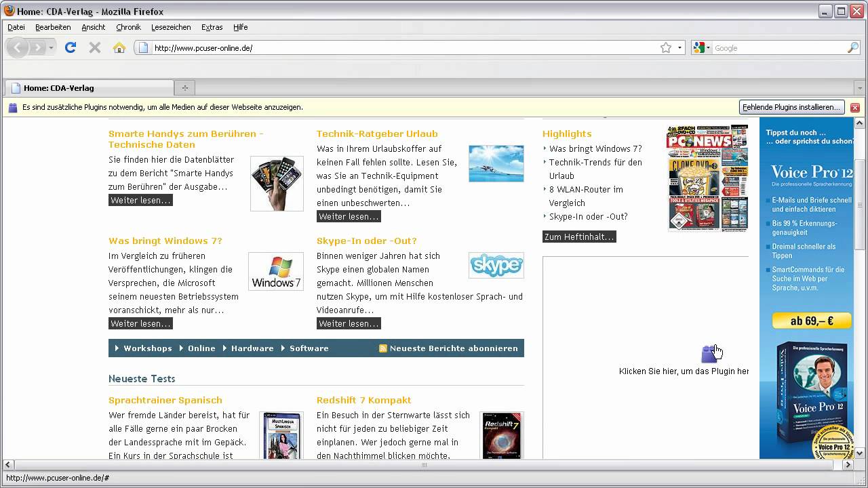Click the browser Forward arrow button
Screen dimensions: 868x488
(37, 47)
